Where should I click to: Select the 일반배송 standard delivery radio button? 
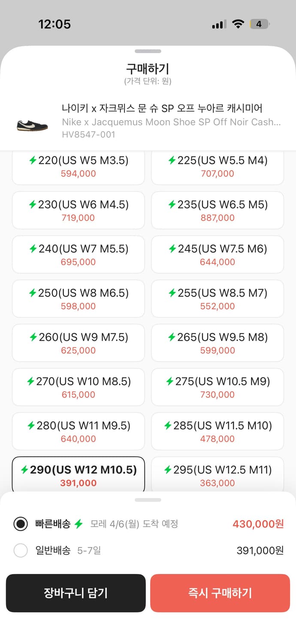pos(21,550)
